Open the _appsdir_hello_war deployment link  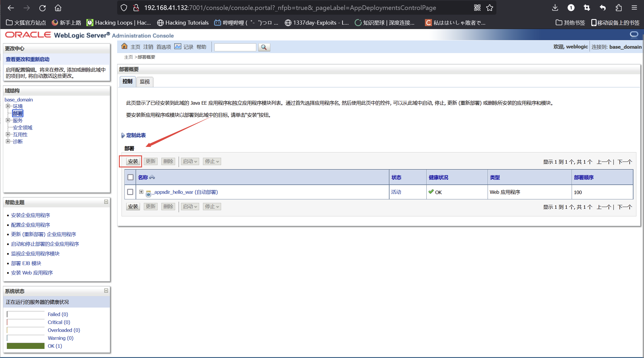coord(185,192)
